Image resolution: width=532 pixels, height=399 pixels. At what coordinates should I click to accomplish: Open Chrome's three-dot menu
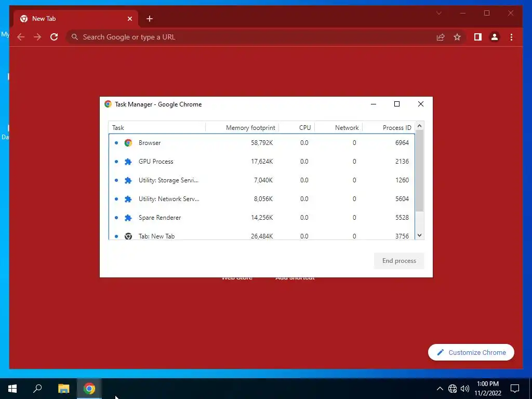click(x=511, y=37)
